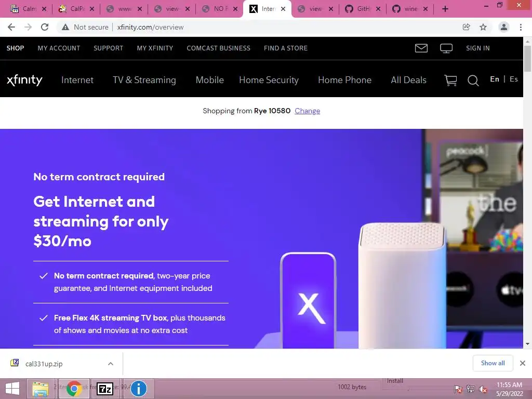Open MY ACCOUNT in top nav
This screenshot has height=399, width=532.
[x=59, y=48]
